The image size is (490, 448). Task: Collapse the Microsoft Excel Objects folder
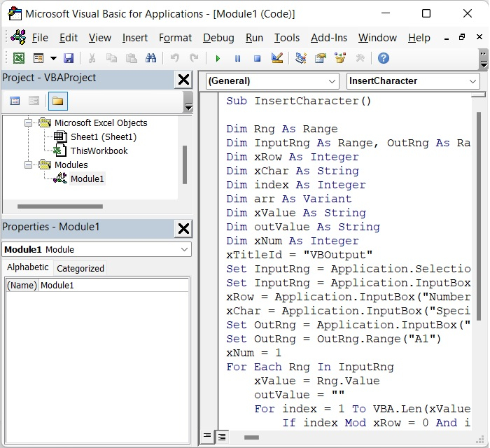[29, 122]
